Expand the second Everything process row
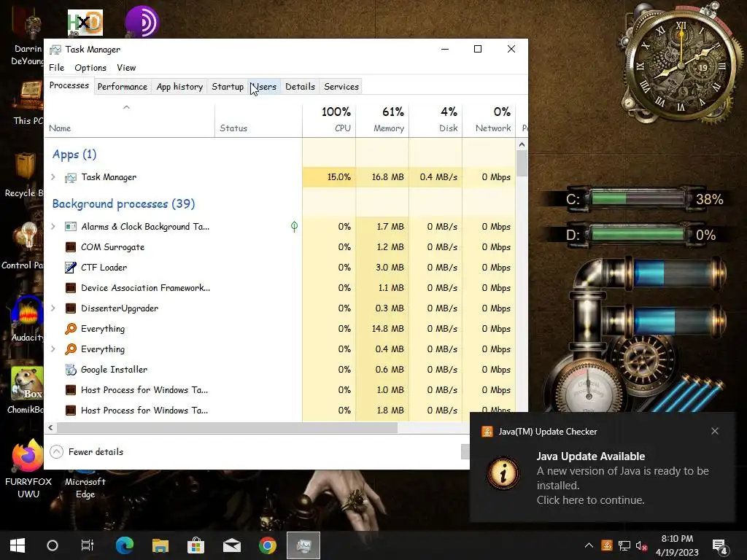Viewport: 747px width, 560px height. [53, 349]
